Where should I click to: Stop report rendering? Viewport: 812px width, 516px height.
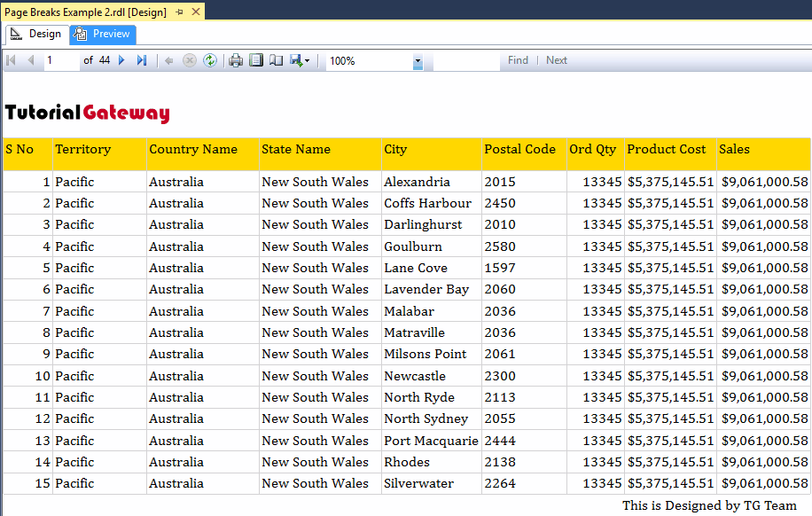click(189, 60)
